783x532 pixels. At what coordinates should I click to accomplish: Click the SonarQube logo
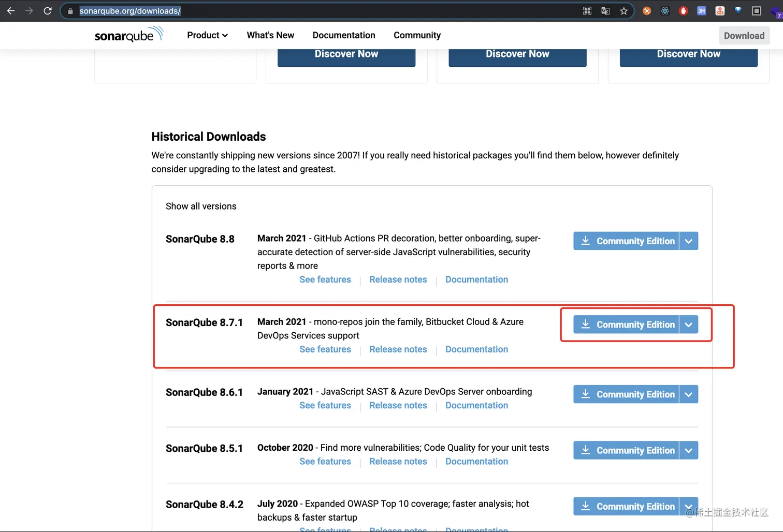click(129, 35)
